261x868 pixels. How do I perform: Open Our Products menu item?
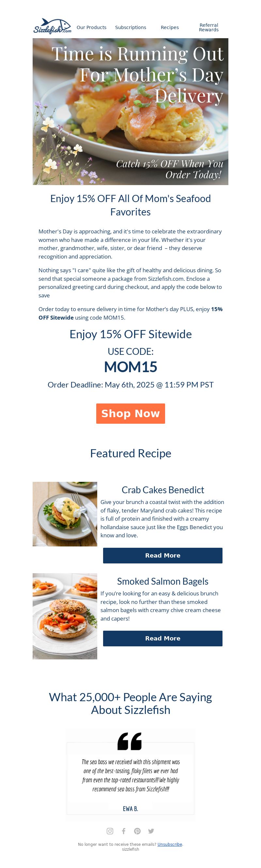(x=91, y=27)
